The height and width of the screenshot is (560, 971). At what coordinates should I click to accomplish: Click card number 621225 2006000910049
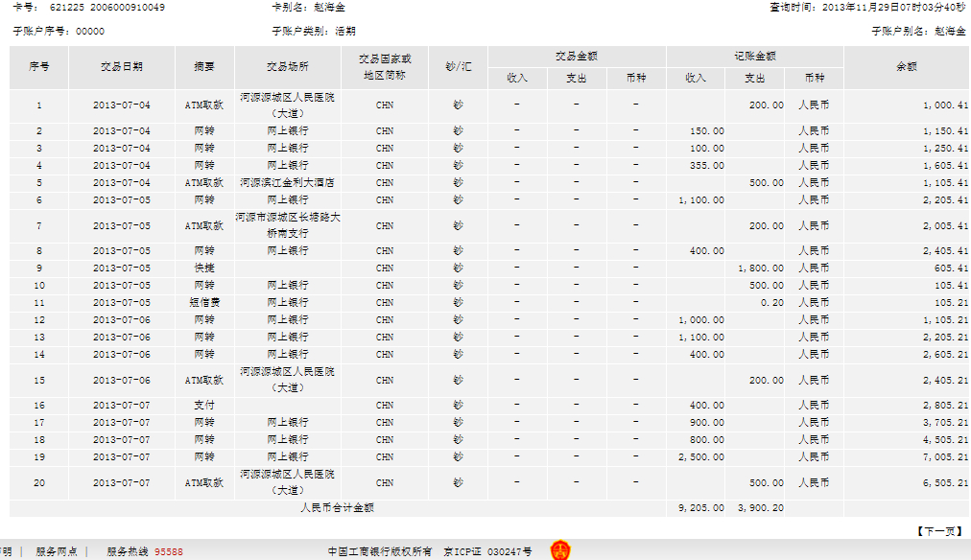(107, 8)
